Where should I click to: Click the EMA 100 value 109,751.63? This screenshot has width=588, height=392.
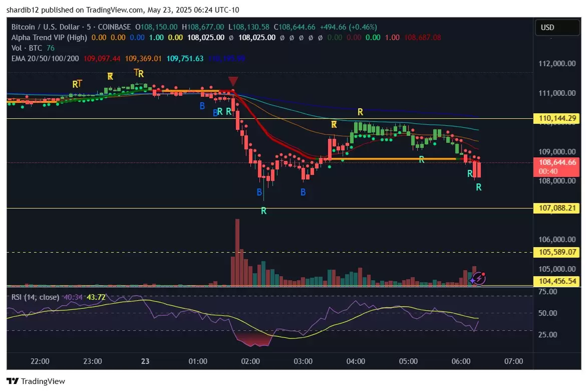185,59
